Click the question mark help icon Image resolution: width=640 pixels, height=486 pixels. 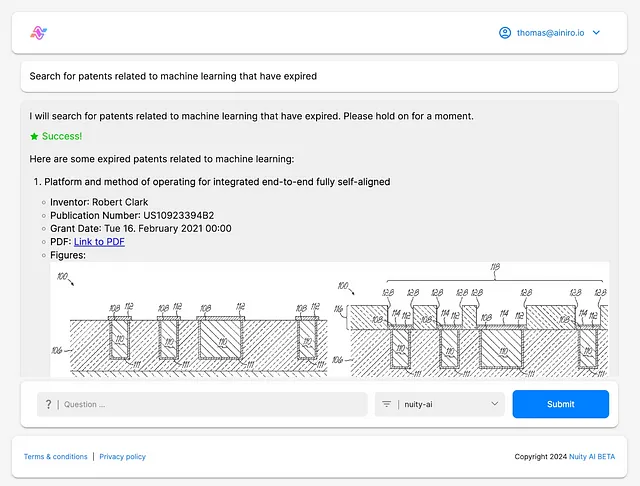[x=49, y=404]
